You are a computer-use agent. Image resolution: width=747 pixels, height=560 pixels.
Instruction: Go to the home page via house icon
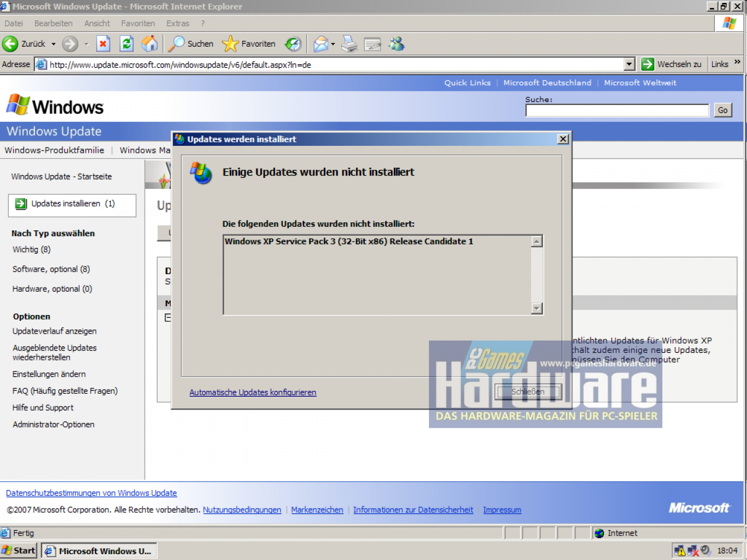[x=149, y=44]
